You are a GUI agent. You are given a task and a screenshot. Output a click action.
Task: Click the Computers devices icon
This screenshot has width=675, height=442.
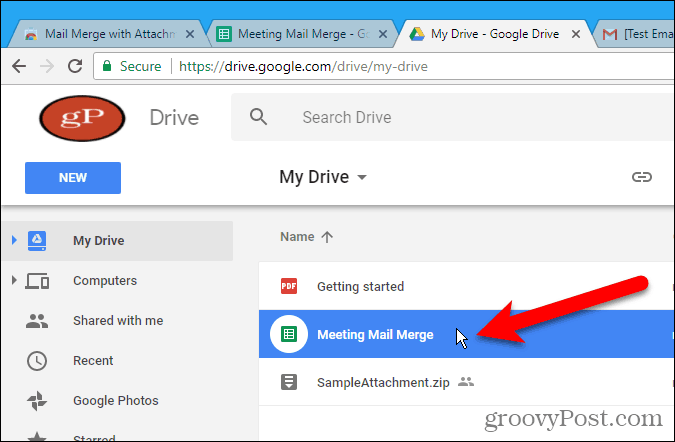(x=37, y=281)
